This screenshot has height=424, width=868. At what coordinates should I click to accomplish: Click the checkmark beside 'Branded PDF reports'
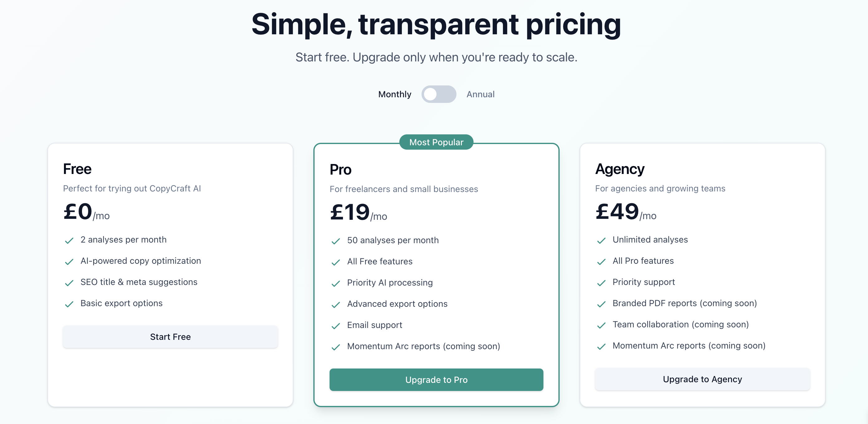tap(601, 304)
